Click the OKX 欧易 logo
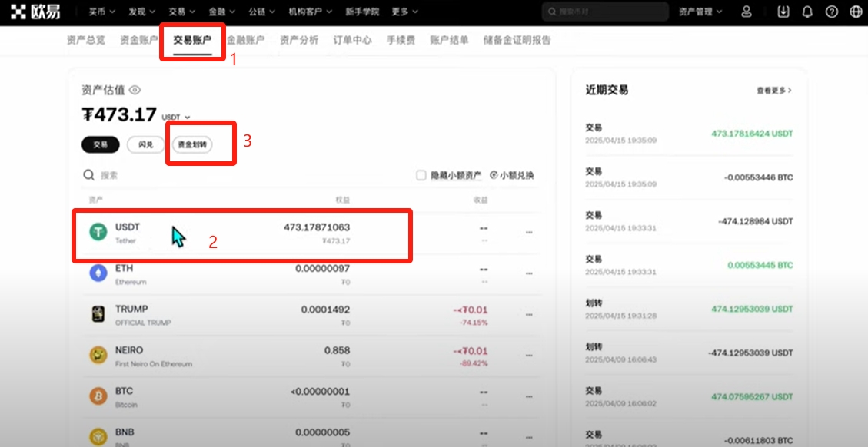This screenshot has height=447, width=868. pyautogui.click(x=36, y=12)
